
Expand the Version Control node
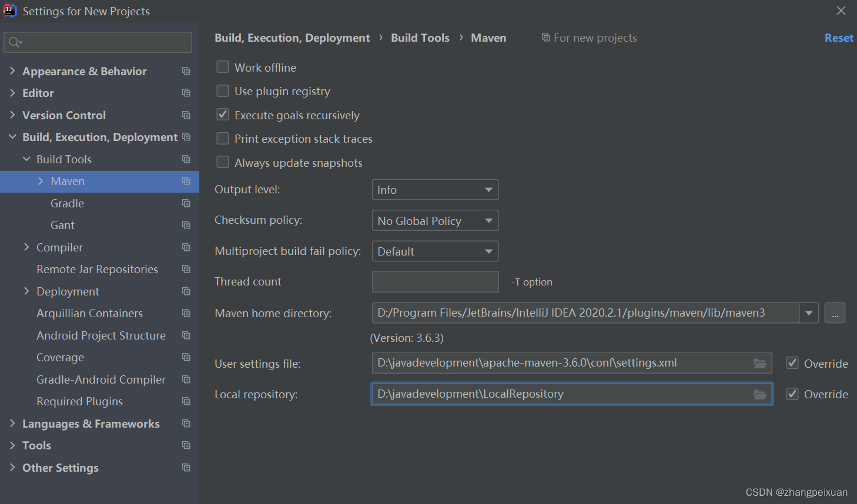click(x=12, y=115)
